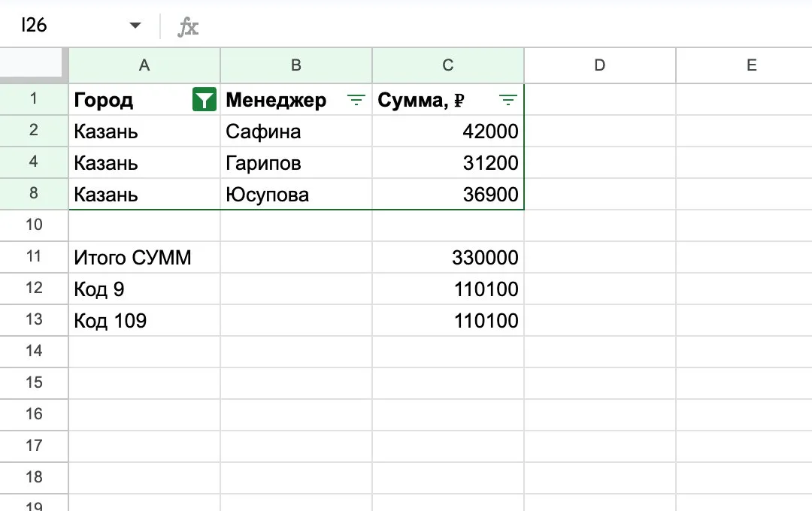Select row 8 header

tap(34, 194)
